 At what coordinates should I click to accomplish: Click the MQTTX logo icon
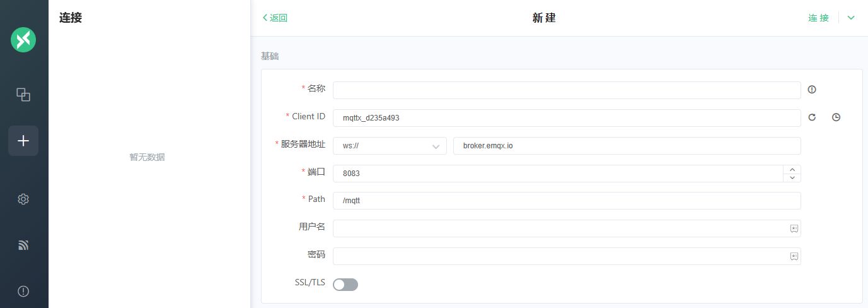23,40
